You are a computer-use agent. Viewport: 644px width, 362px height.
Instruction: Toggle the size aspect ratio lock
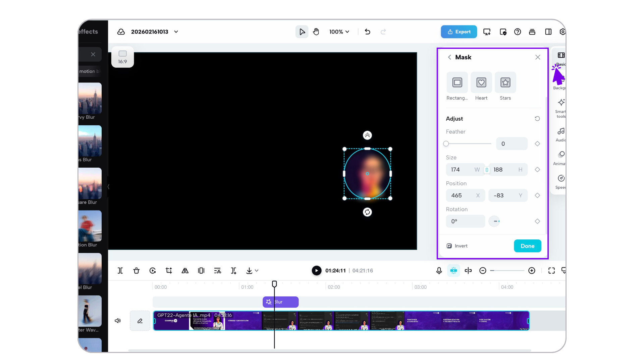pyautogui.click(x=487, y=170)
